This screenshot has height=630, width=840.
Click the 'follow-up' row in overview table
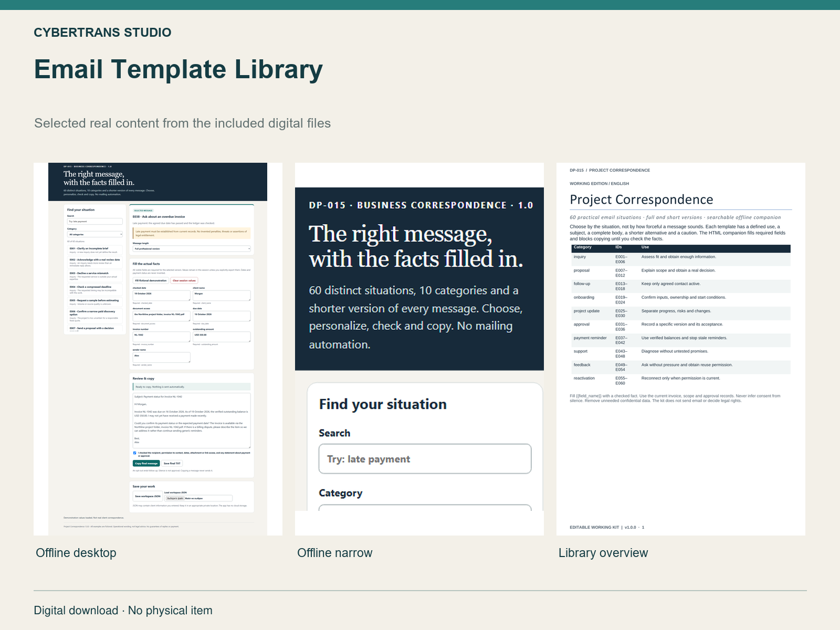pos(681,286)
